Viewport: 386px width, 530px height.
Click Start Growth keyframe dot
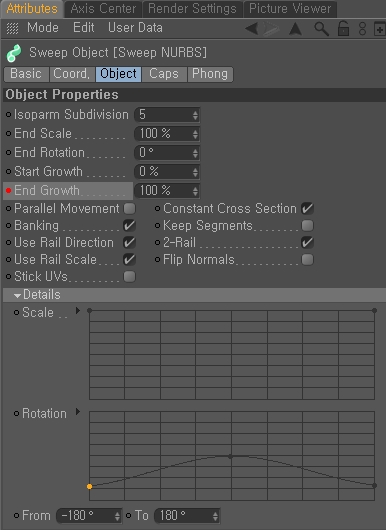(8, 171)
